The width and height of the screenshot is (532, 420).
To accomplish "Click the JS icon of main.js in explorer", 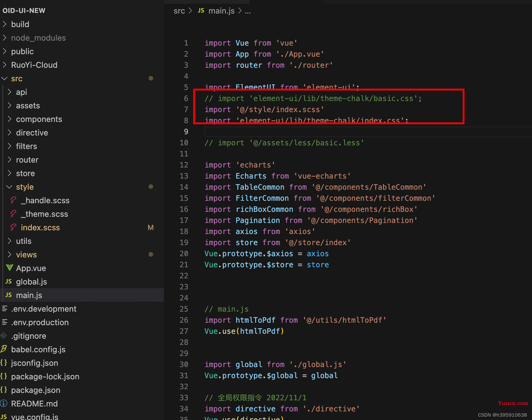I will click(x=9, y=295).
